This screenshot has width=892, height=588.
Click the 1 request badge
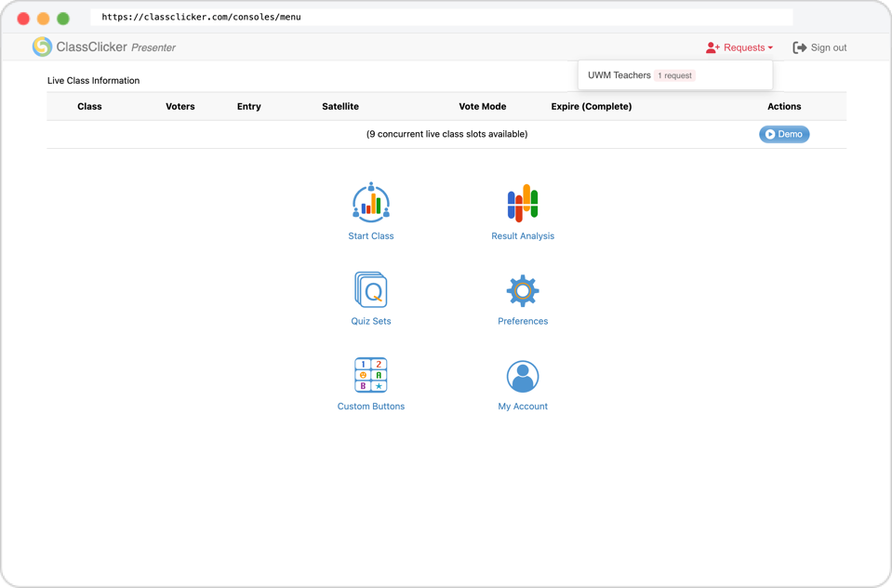(x=674, y=75)
